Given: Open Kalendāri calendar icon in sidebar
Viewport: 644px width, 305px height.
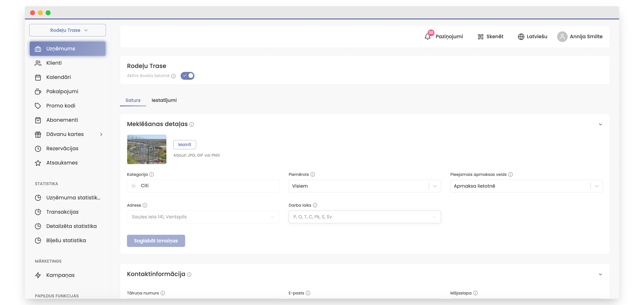Looking at the screenshot, I should [38, 77].
